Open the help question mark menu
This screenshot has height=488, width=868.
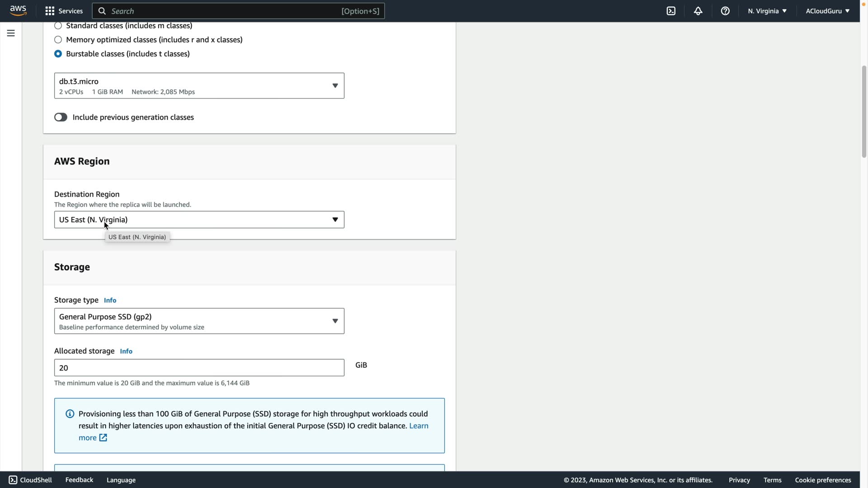coord(725,11)
